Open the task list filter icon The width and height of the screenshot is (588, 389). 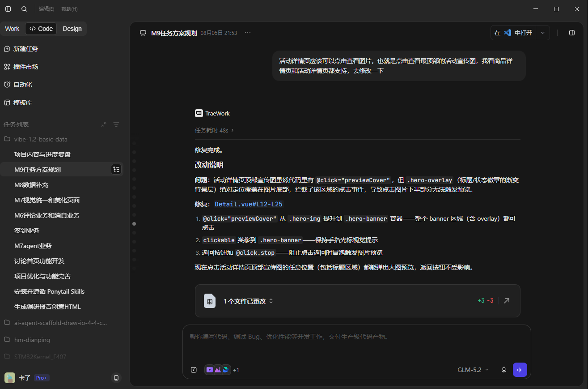tap(116, 124)
